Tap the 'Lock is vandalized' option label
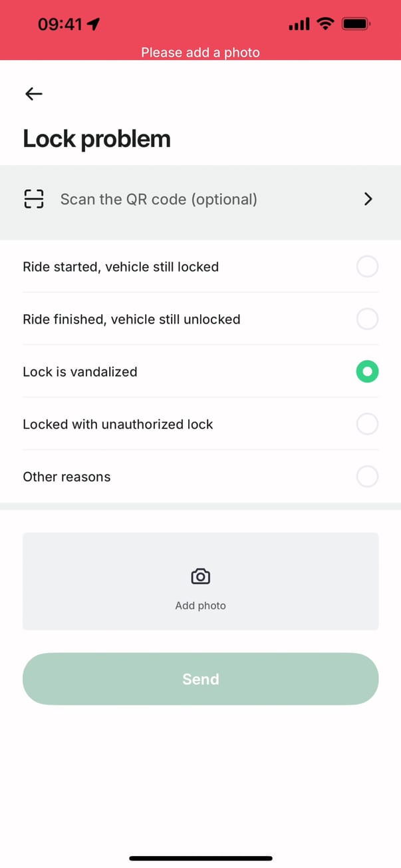 80,372
